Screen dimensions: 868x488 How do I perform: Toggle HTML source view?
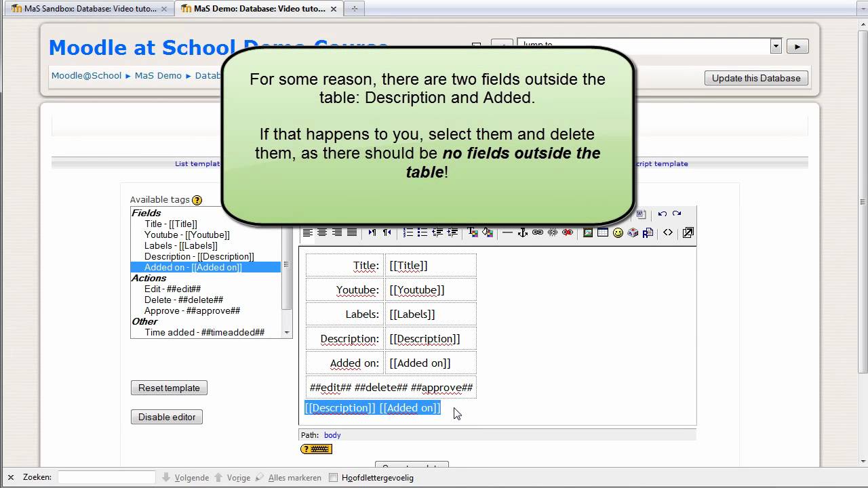pyautogui.click(x=668, y=232)
